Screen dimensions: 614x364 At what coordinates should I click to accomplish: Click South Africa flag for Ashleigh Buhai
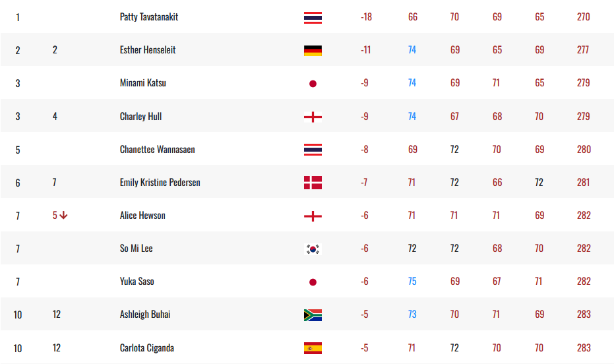[313, 315]
